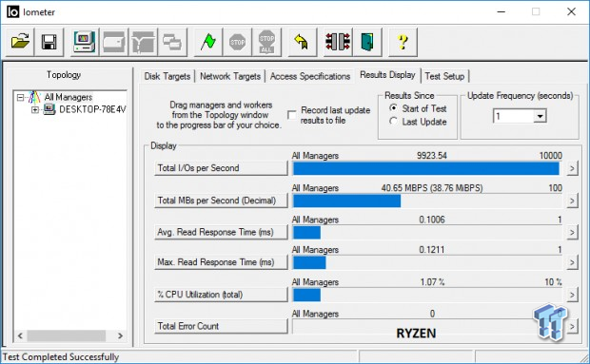The width and height of the screenshot is (590, 364).
Task: Click the Stop All tests icon
Action: [x=266, y=42]
